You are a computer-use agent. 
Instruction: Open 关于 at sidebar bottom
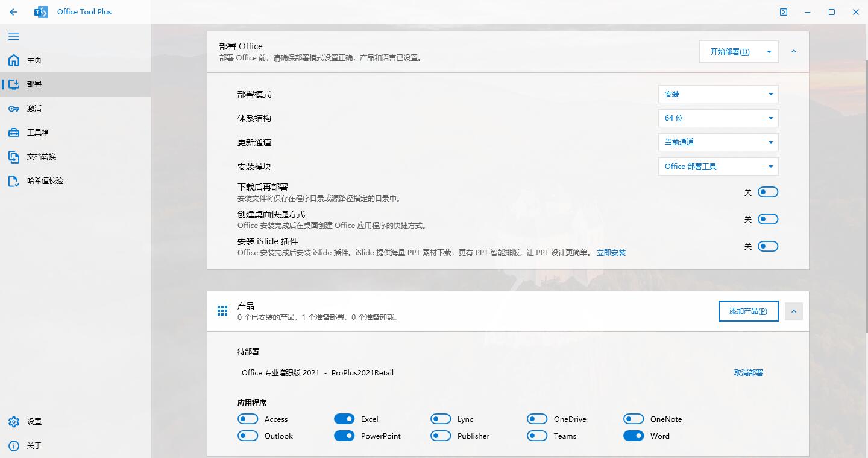pyautogui.click(x=75, y=446)
